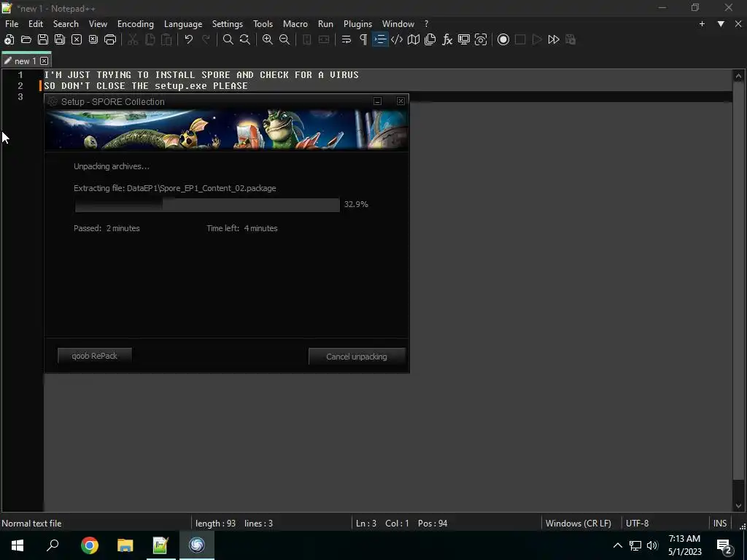Start macro recording with the record button
This screenshot has height=560, width=747.
(503, 39)
